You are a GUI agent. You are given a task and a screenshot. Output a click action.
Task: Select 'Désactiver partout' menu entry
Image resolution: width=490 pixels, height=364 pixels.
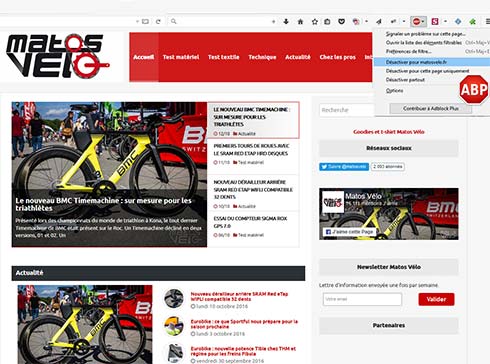pos(405,80)
